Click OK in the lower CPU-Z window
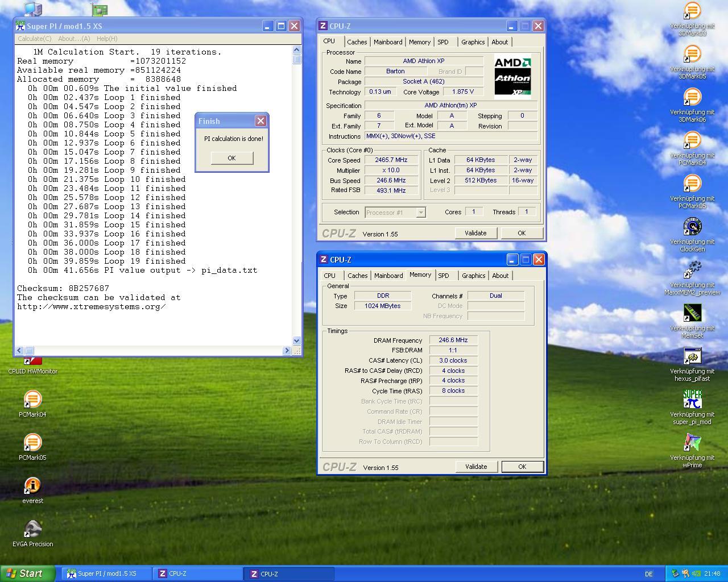This screenshot has width=728, height=582. tap(522, 467)
